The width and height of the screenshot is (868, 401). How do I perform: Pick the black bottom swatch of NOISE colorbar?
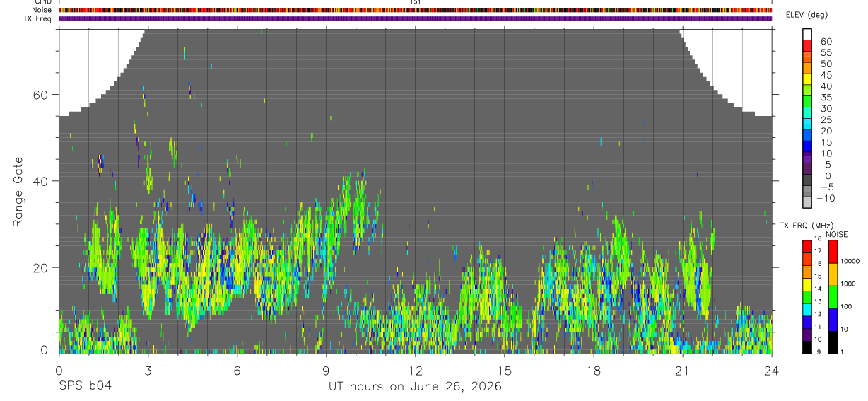[833, 342]
